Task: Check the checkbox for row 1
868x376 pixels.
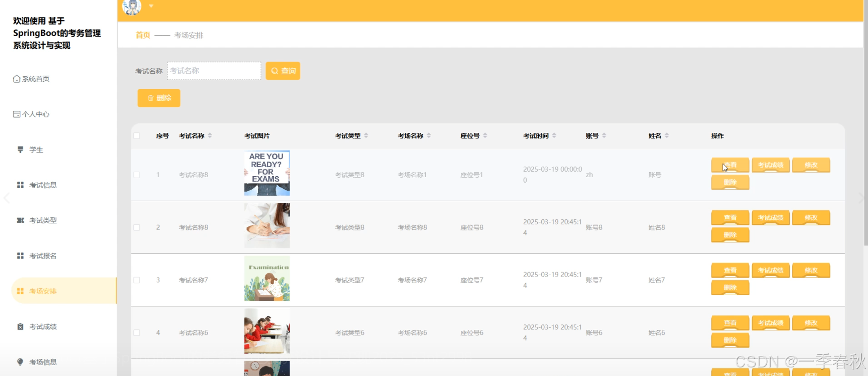Action: (137, 175)
